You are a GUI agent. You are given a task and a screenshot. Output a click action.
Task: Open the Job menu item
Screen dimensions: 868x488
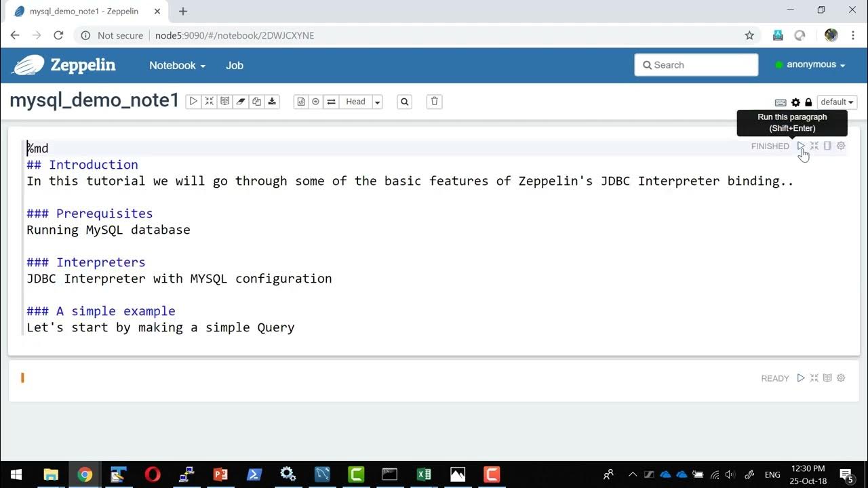pos(235,65)
